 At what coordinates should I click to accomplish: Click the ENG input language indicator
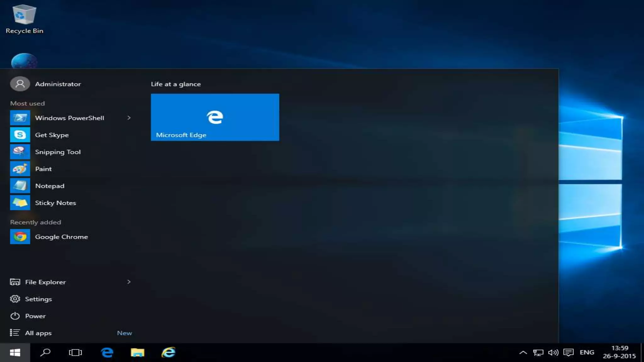(587, 352)
